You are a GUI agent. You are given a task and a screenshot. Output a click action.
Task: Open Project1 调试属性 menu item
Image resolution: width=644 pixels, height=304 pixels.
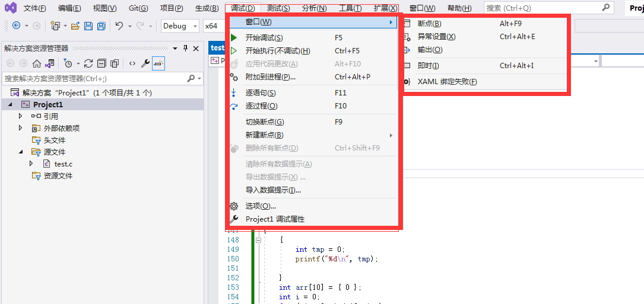click(x=313, y=219)
